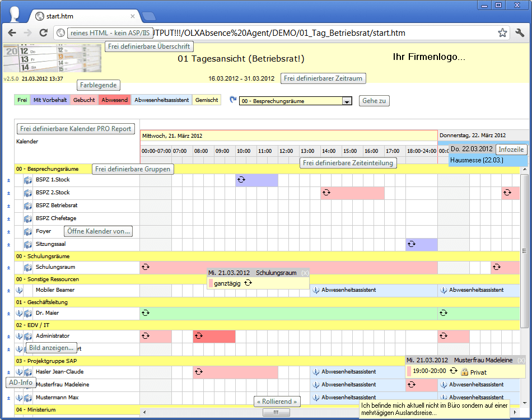Click AD-Info icon next to Dr. Maier
Image resolution: width=532 pixels, height=420 pixels.
coord(19,313)
